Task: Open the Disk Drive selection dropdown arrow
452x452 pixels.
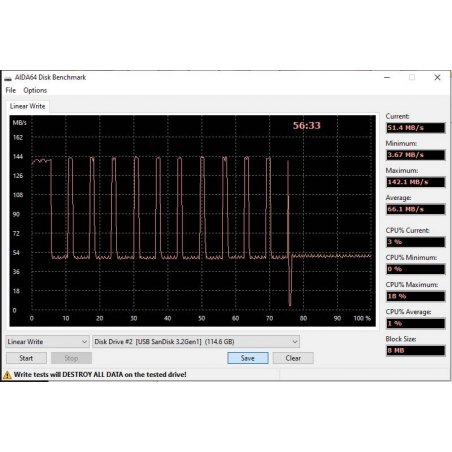Action: [x=295, y=342]
